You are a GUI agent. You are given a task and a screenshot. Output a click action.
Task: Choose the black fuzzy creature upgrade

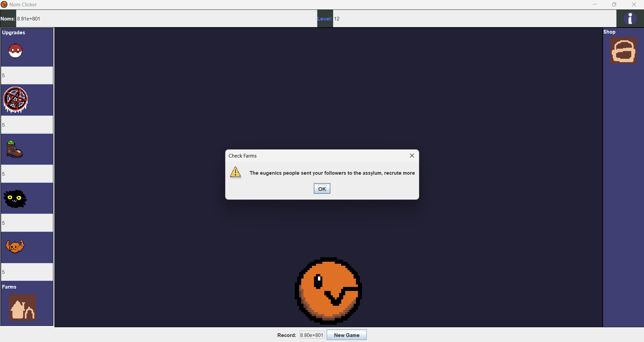click(x=15, y=199)
